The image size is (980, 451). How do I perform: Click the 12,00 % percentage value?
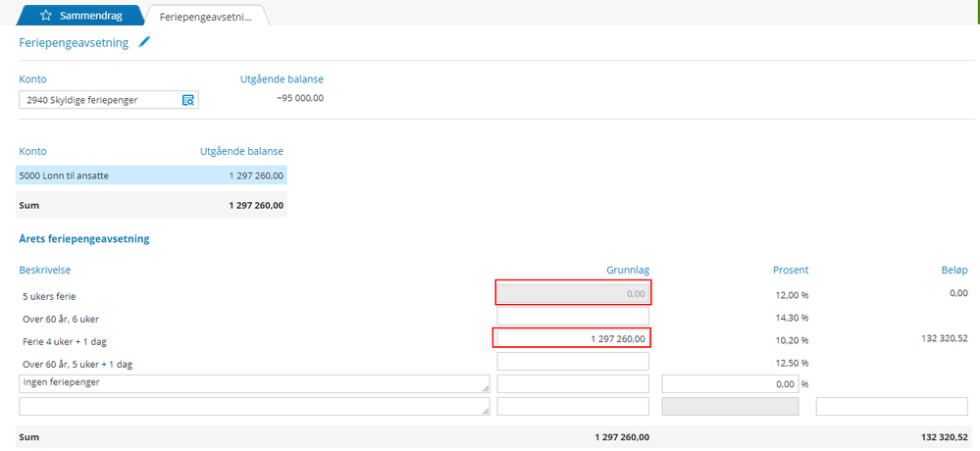pyautogui.click(x=793, y=295)
